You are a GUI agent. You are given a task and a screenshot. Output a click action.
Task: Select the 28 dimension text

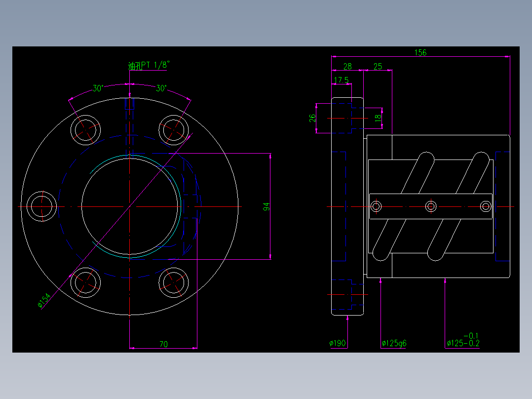347,67
